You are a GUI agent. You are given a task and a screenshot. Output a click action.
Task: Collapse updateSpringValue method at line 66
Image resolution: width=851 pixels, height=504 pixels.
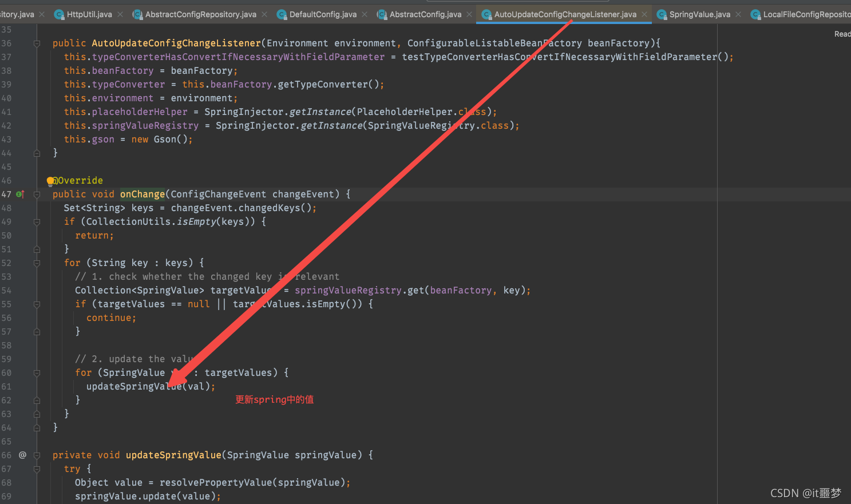pyautogui.click(x=37, y=455)
